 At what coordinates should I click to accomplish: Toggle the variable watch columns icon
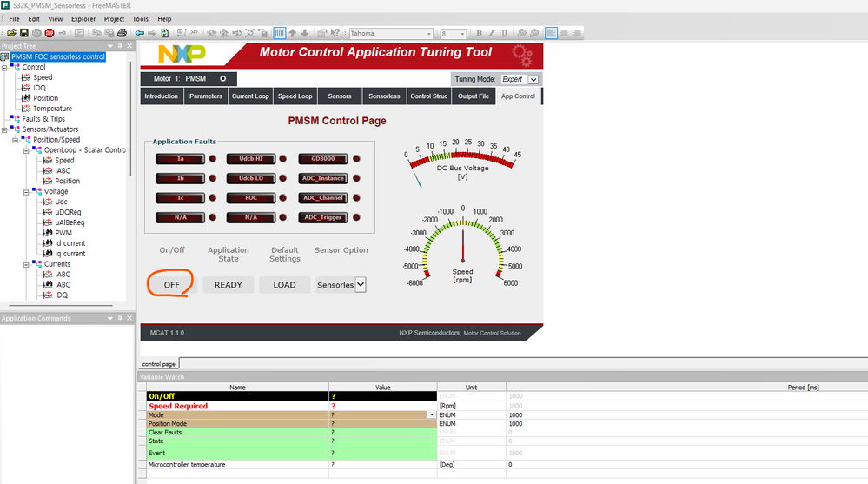[x=280, y=33]
